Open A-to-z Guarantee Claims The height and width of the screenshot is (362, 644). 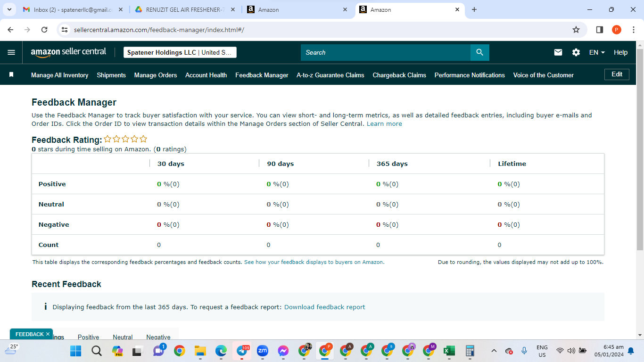(330, 75)
